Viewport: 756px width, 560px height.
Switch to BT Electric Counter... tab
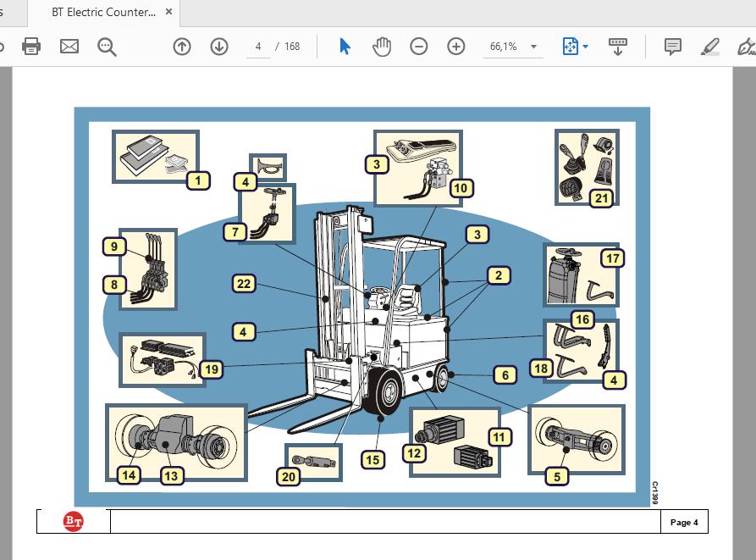click(103, 13)
